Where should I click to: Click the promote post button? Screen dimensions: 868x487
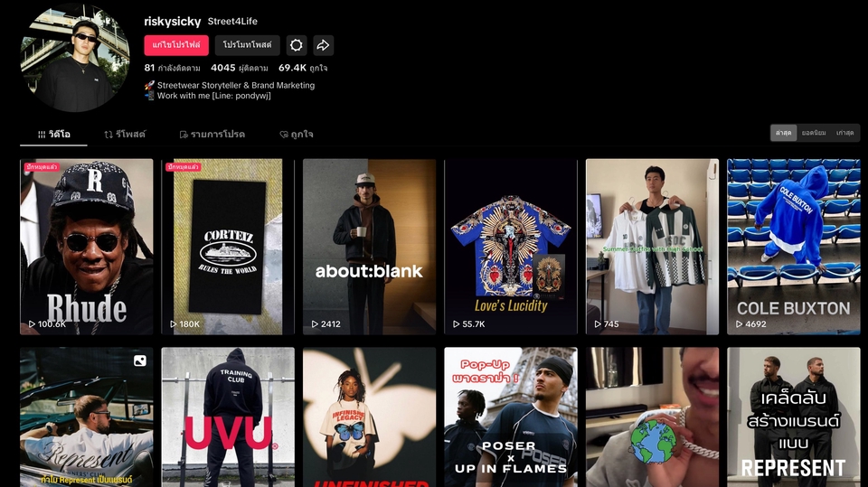pos(248,45)
